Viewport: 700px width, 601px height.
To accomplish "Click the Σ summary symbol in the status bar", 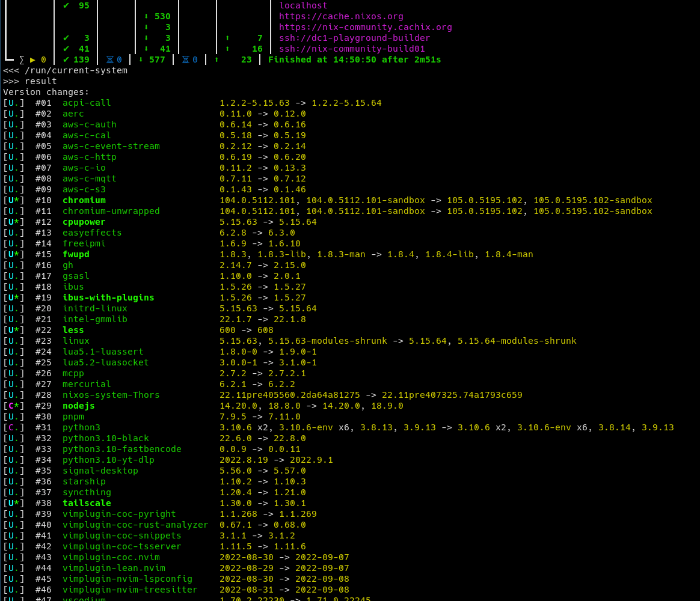I will pos(22,59).
